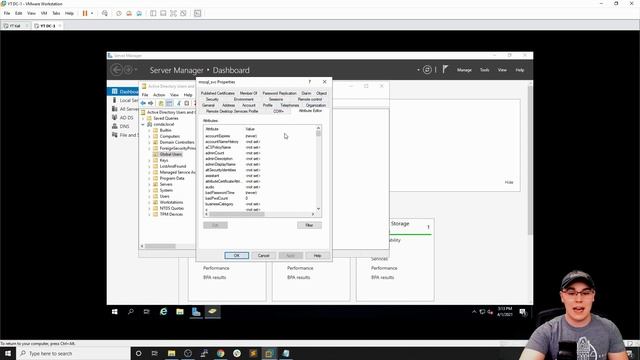Click back arrow in Active Directory Users toolbar
The height and width of the screenshot is (360, 640).
[x=143, y=103]
